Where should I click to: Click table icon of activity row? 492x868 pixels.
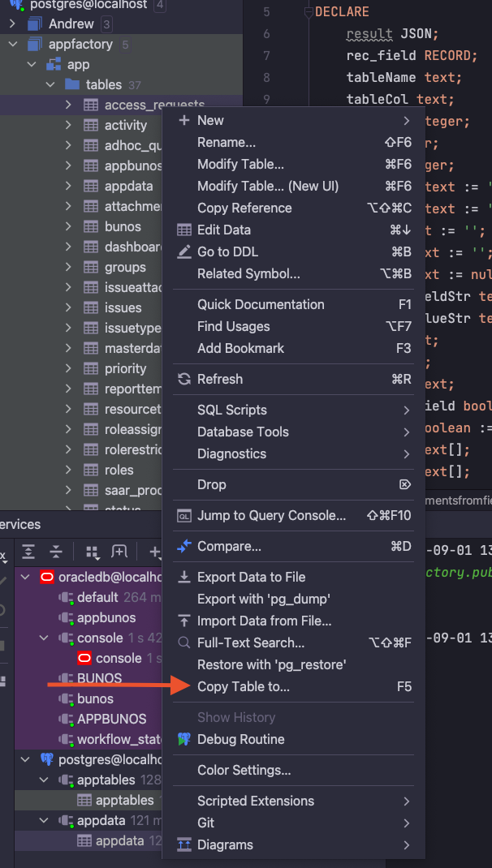click(91, 125)
